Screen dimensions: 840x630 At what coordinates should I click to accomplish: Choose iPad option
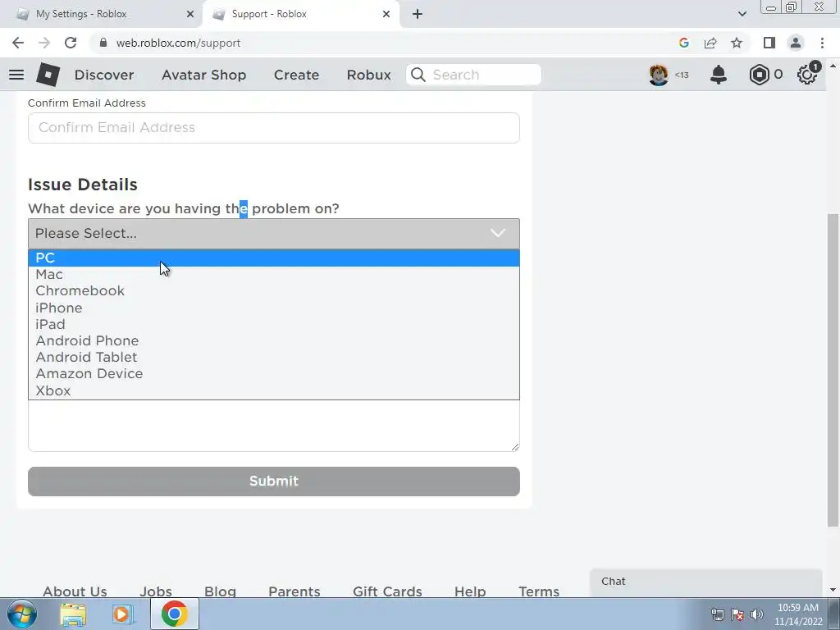pos(274,324)
